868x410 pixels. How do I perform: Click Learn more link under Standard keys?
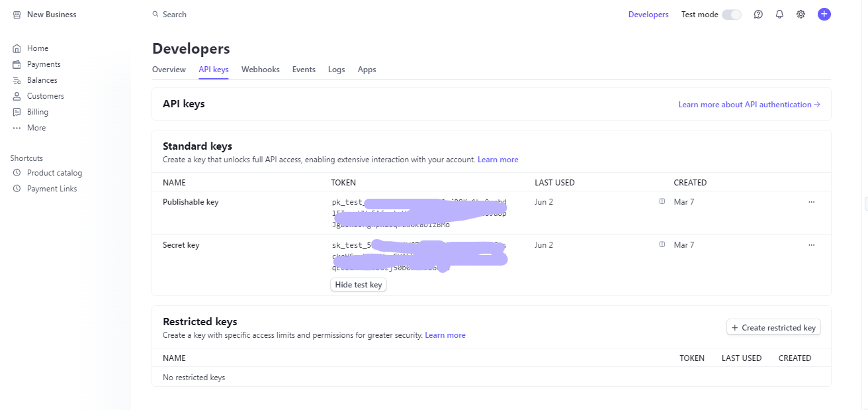[x=498, y=160]
